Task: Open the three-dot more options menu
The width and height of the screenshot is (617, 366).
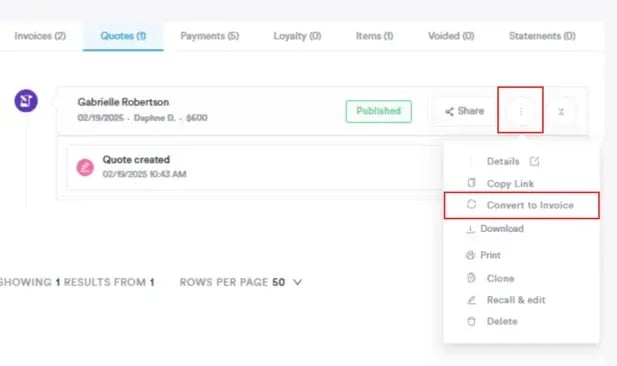Action: pos(521,112)
